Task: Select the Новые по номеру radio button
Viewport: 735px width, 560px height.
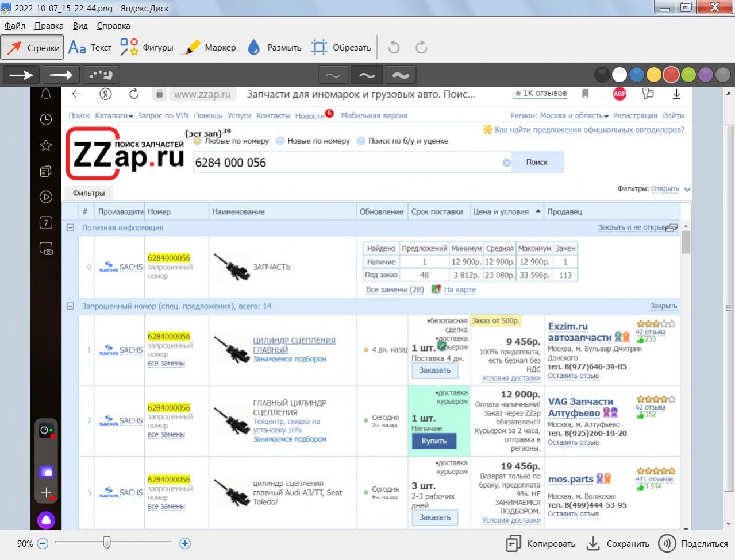Action: tap(280, 141)
